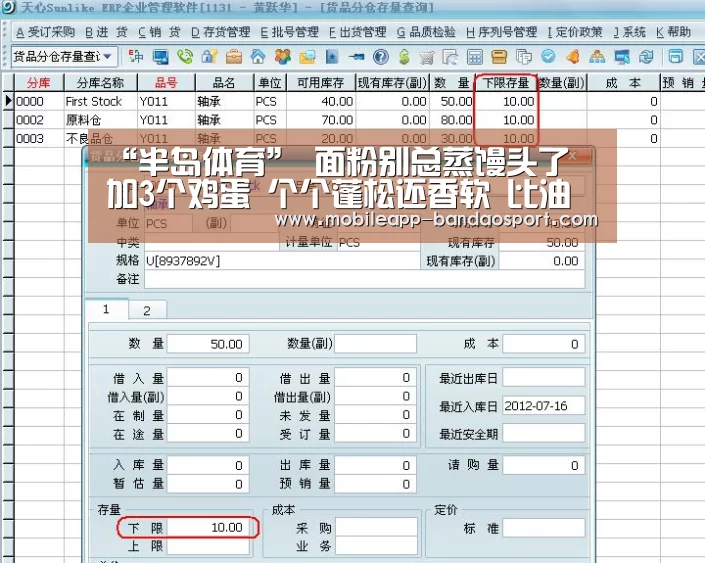Click the green dollar sign icon
Screen dimensions: 705x563
coord(404,57)
